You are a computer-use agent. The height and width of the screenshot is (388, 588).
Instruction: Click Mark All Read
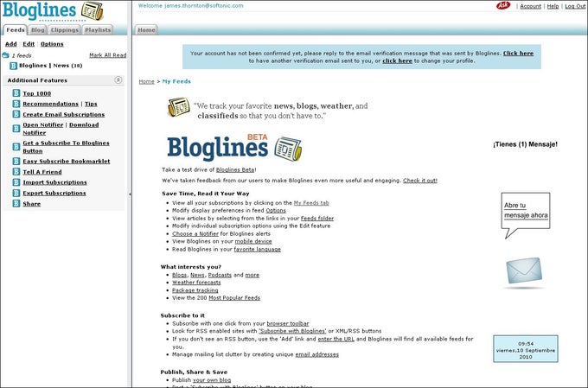click(107, 55)
